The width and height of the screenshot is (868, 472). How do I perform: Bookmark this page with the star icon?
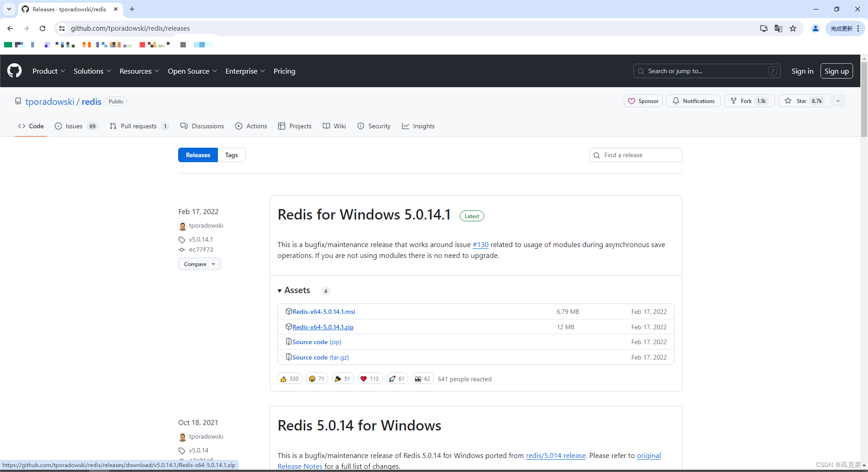pos(793,28)
